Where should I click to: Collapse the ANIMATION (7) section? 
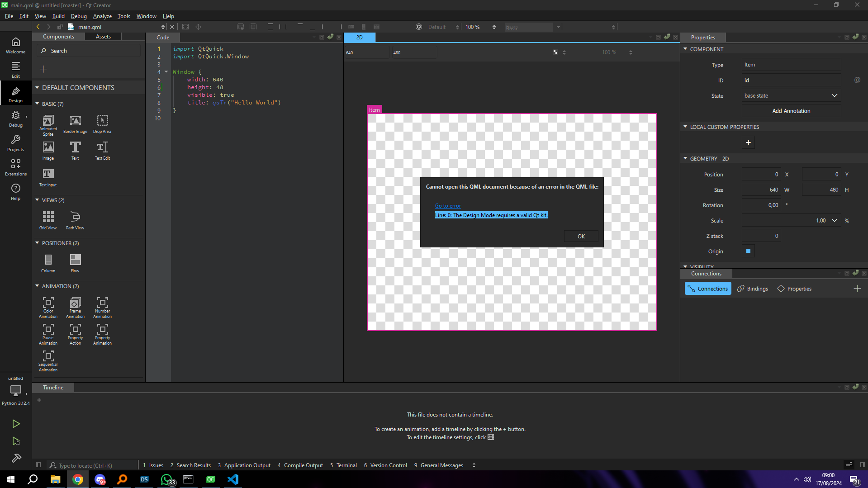coord(37,286)
